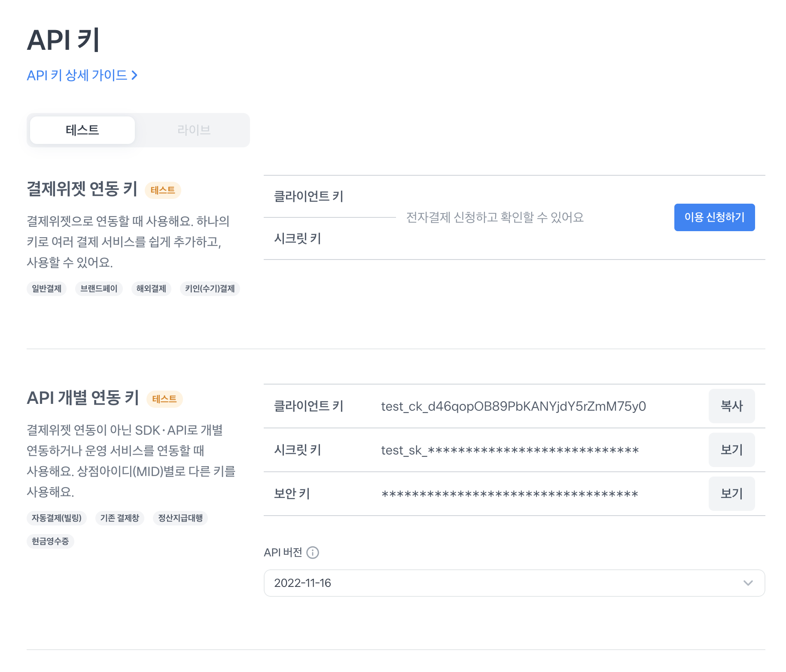
Task: Click the 결제위젯 연동 키 heading
Action: [x=82, y=189]
